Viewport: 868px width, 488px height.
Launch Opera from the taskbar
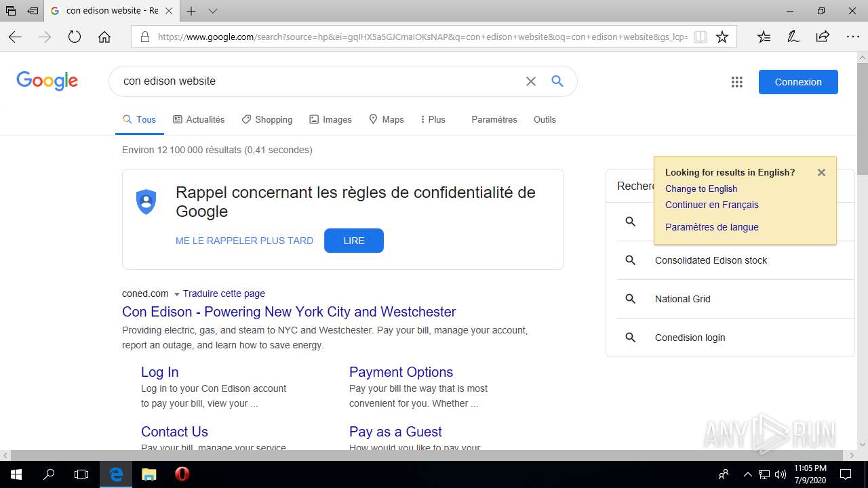click(x=182, y=474)
